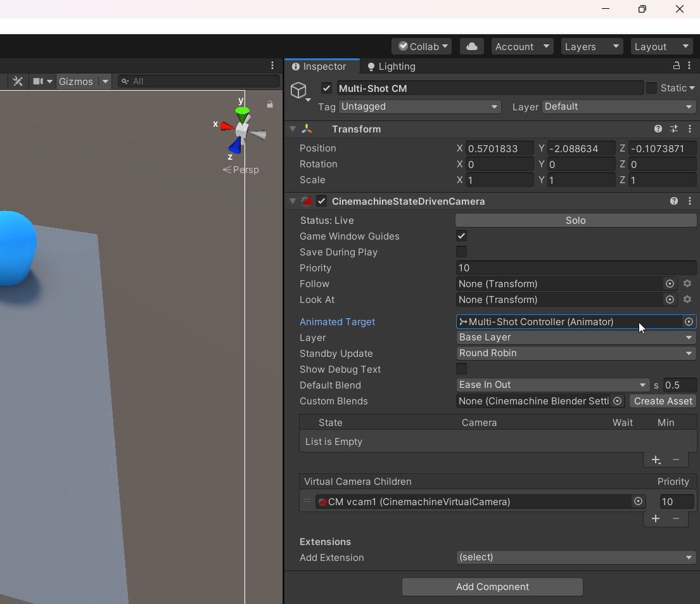Viewport: 700px width, 604px height.
Task: Open the Ease In Out blend dropdown
Action: coord(552,385)
